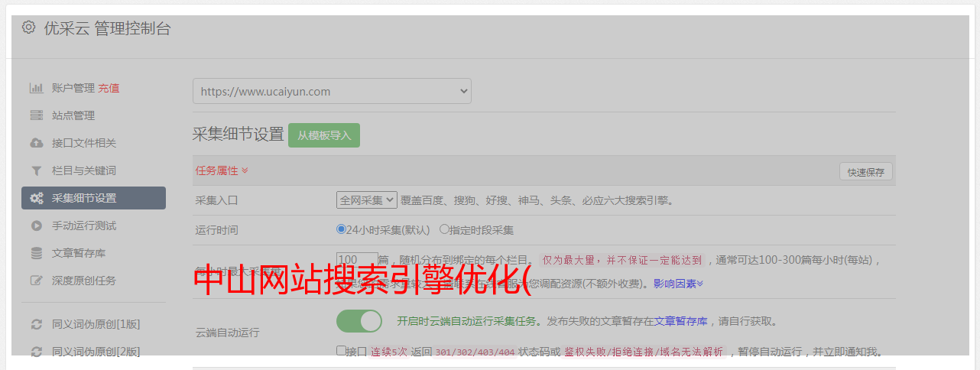The image size is (980, 370).
Task: Click the green 从模板导入 button
Action: click(x=324, y=135)
